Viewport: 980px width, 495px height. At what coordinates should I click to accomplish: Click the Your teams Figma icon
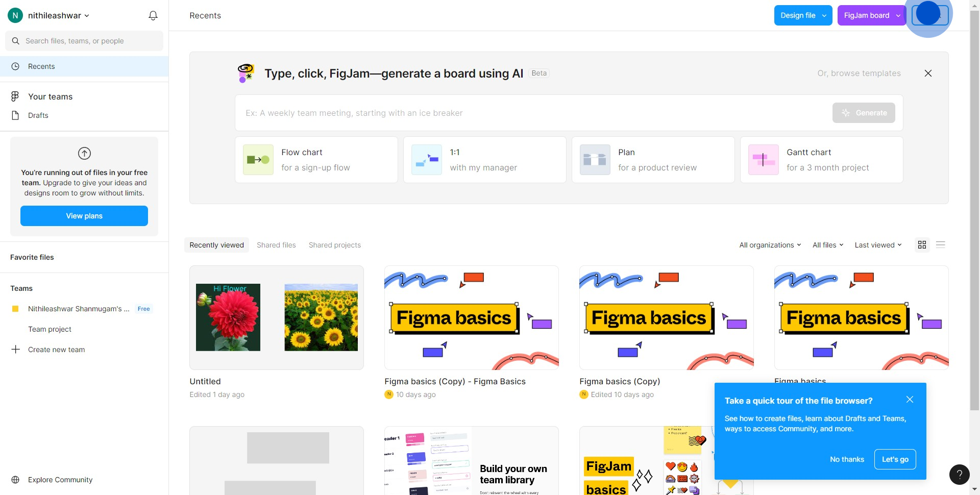pyautogui.click(x=15, y=96)
